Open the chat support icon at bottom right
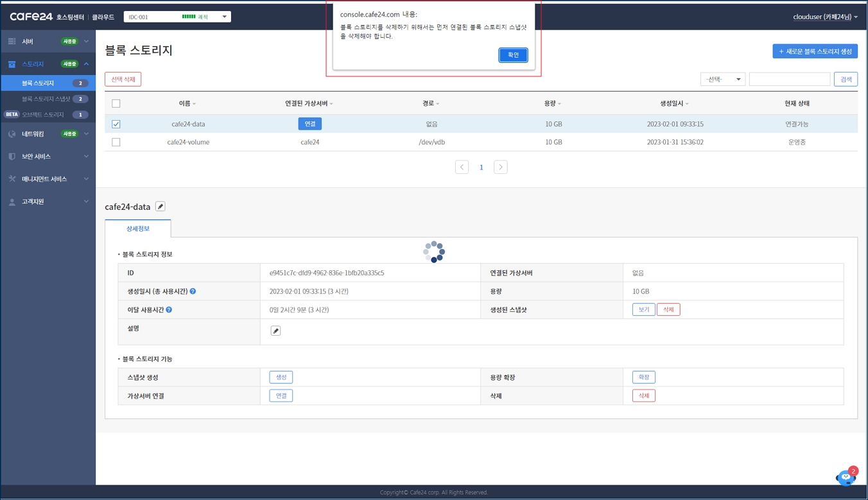The height and width of the screenshot is (500, 868). (846, 478)
